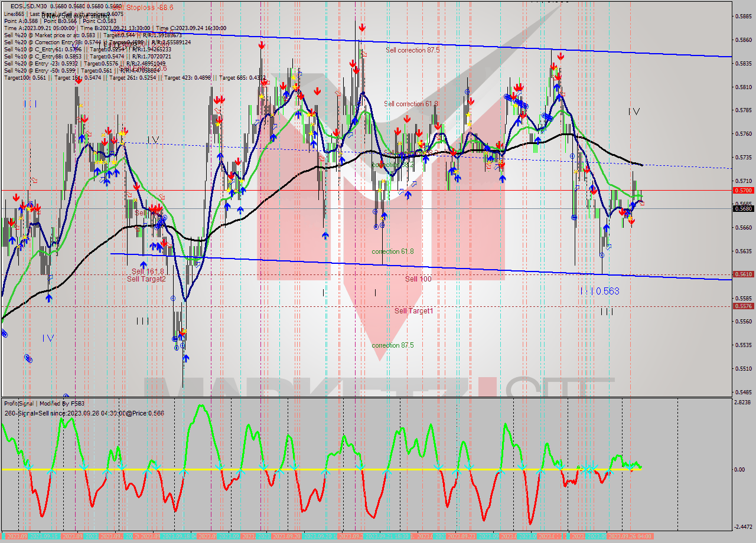Click the Sell 100 label on the chart
756x543 pixels.
click(418, 279)
